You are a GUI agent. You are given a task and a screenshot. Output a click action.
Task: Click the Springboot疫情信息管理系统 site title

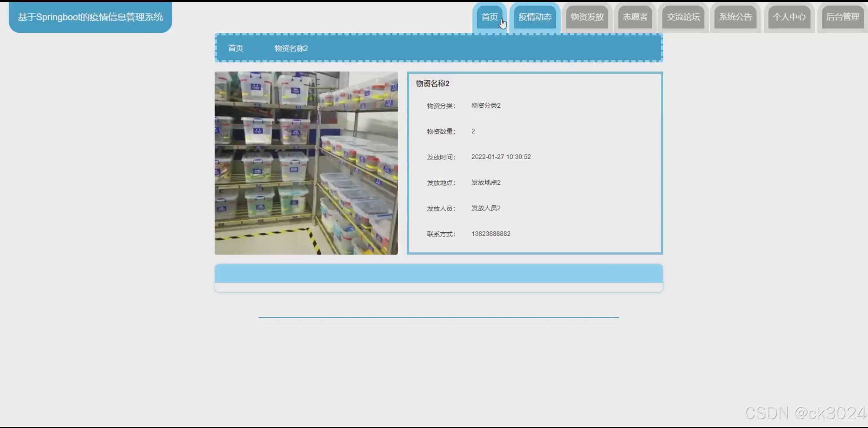[90, 17]
